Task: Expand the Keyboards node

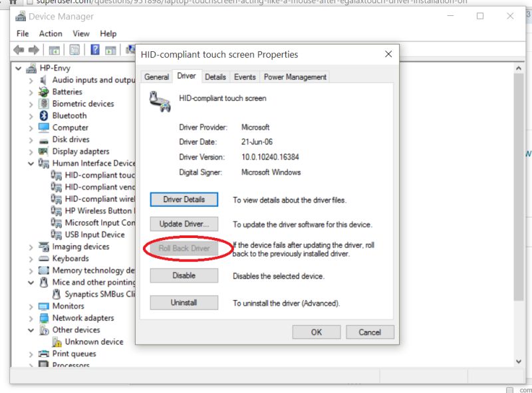Action: [x=31, y=259]
